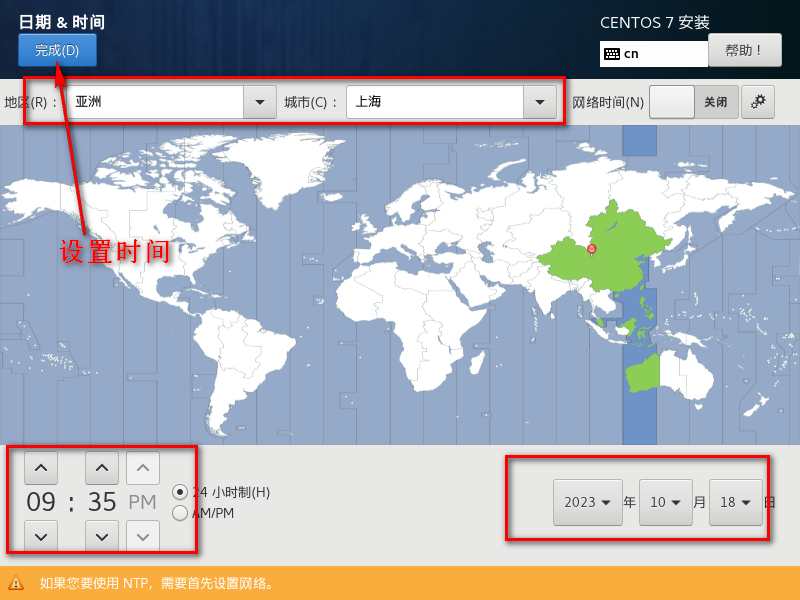The image size is (800, 600).
Task: Click the AM/PM down arrow
Action: point(143,536)
